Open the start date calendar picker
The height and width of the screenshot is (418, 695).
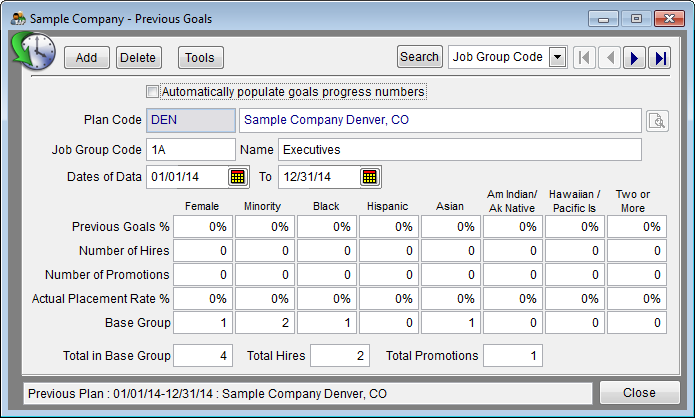click(x=238, y=177)
